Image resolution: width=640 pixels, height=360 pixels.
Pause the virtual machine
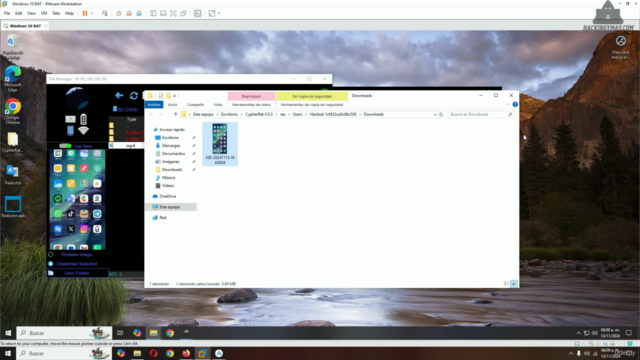[85, 13]
